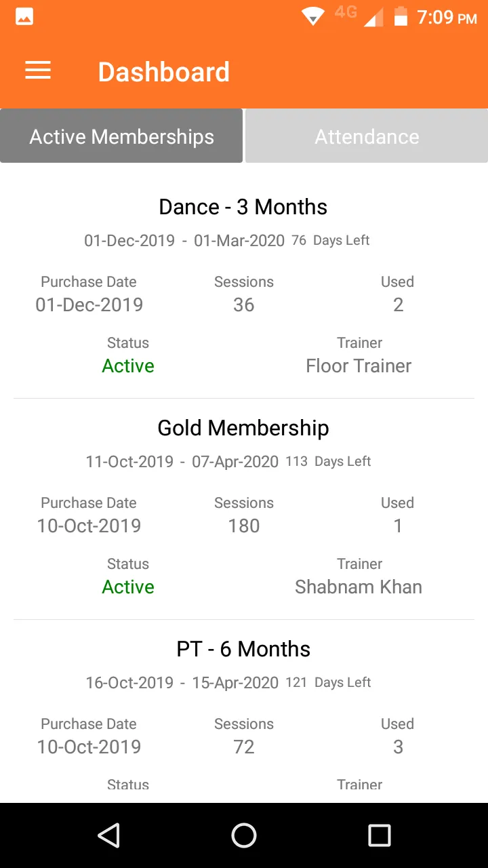488x868 pixels.
Task: Tap the image notification icon in status bar
Action: coord(24,17)
